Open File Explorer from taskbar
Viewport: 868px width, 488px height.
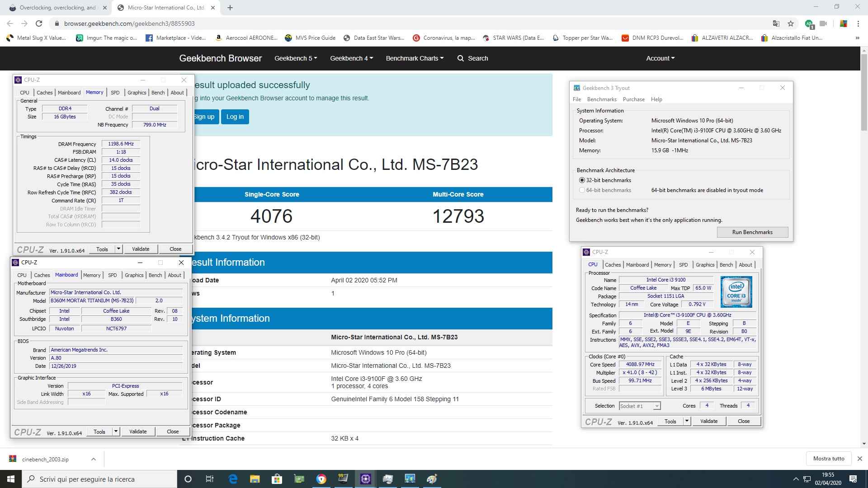pos(255,479)
